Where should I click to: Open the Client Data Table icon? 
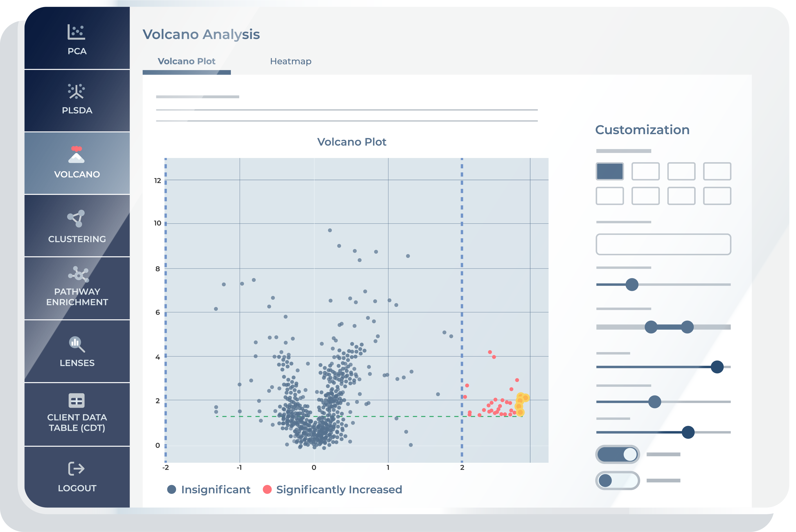[76, 400]
